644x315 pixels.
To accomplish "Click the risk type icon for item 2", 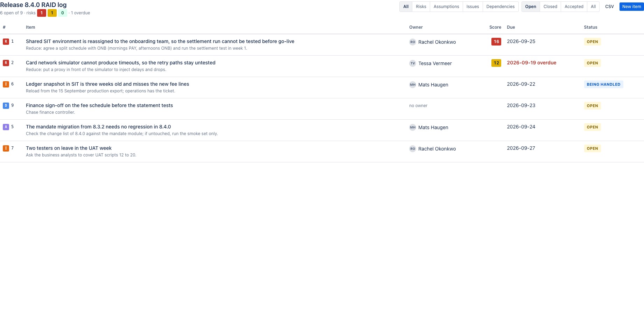I will [x=6, y=63].
